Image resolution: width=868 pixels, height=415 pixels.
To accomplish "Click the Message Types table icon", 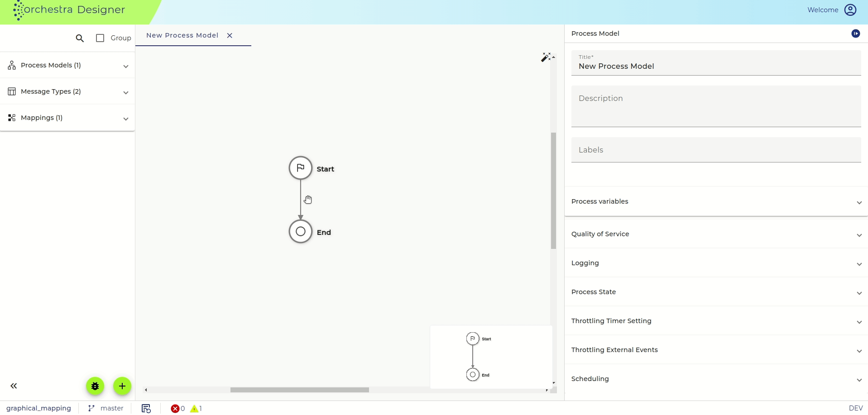I will (x=12, y=91).
